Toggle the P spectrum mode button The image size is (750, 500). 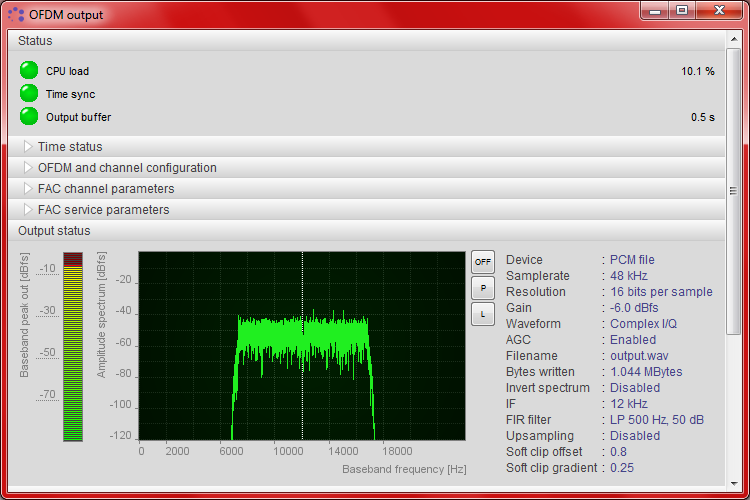tap(483, 288)
